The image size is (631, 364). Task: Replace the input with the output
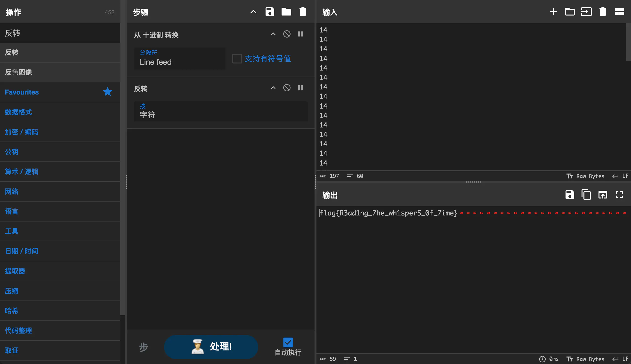(x=602, y=195)
